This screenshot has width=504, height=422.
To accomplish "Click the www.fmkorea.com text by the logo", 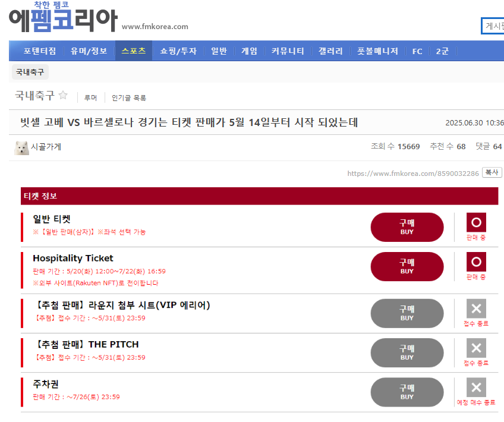I will (x=155, y=27).
